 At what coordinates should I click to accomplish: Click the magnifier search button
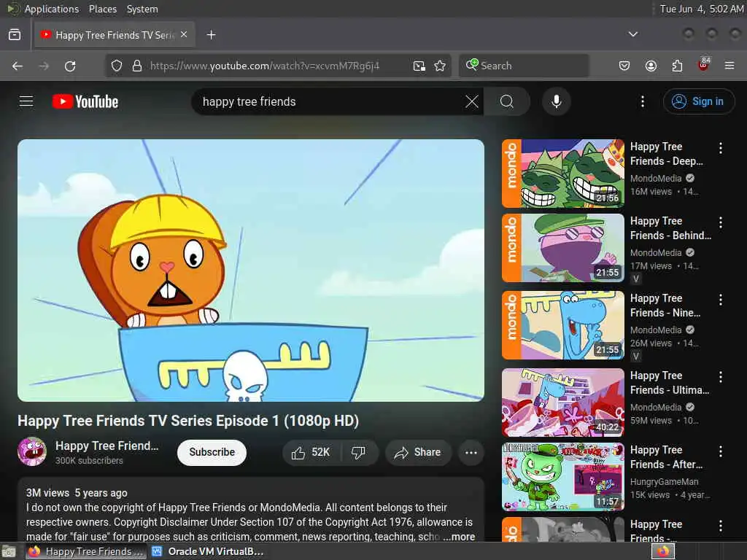507,101
